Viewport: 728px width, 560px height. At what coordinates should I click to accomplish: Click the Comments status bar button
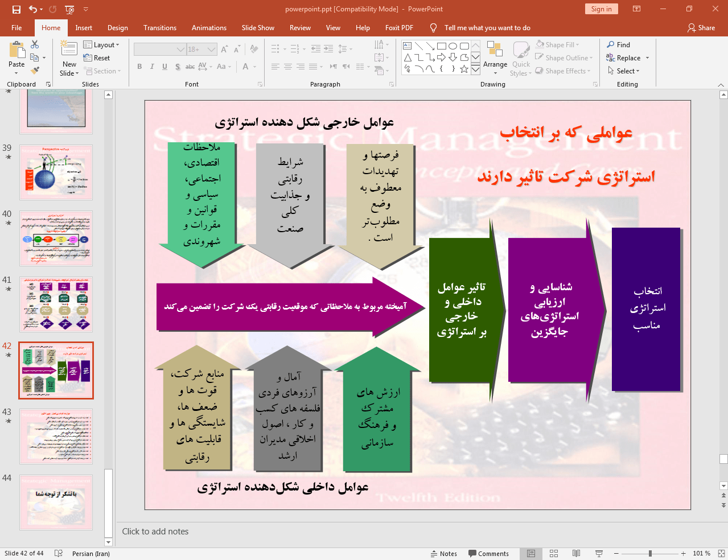coord(488,554)
